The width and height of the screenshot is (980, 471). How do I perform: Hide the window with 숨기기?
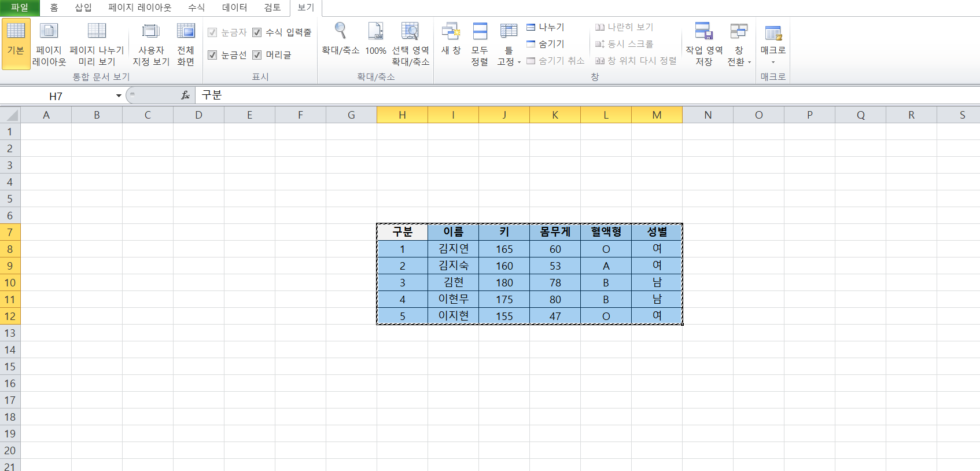pos(546,44)
